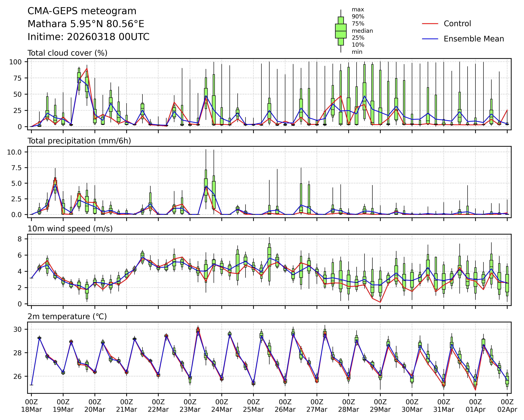Click the '00Z 18Mar' x-axis label

[x=31, y=405]
